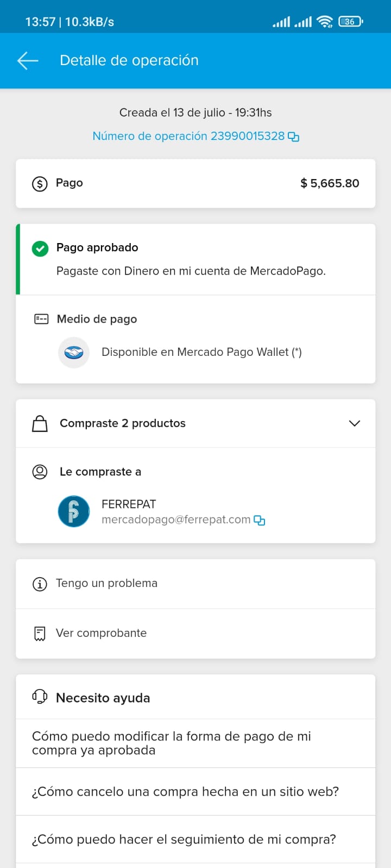
Task: Tap the Mercado Pago handshake logo
Action: 74,353
